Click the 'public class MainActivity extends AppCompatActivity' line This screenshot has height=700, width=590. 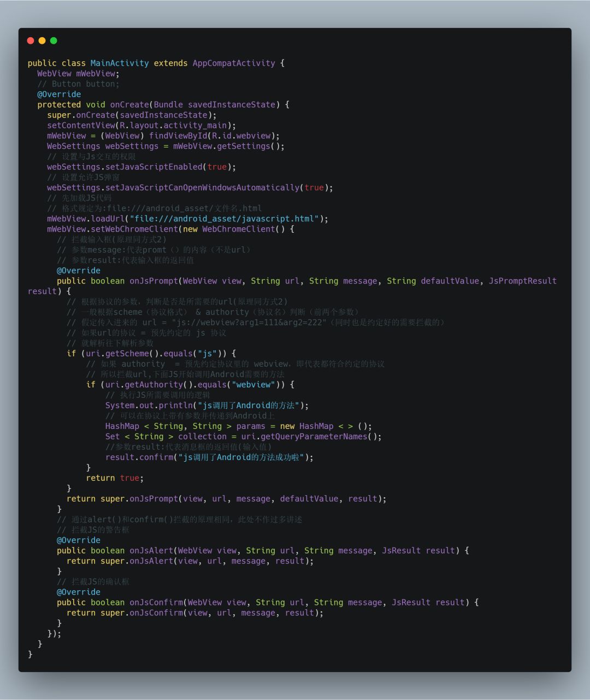[156, 63]
